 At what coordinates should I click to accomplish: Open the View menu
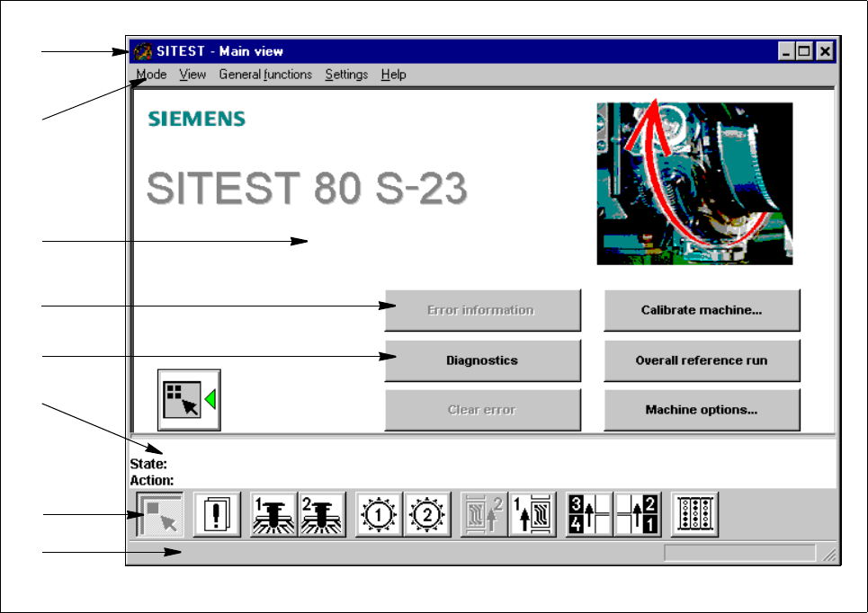192,74
